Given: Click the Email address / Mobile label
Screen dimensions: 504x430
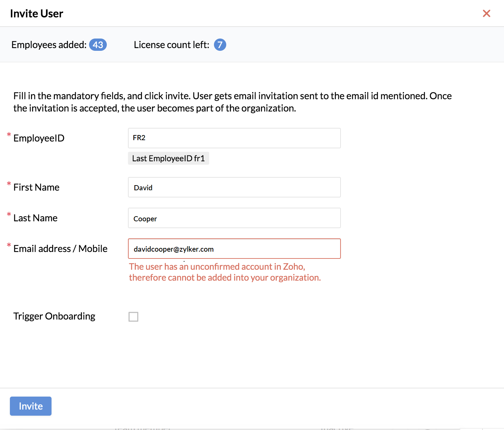Looking at the screenshot, I should (60, 249).
